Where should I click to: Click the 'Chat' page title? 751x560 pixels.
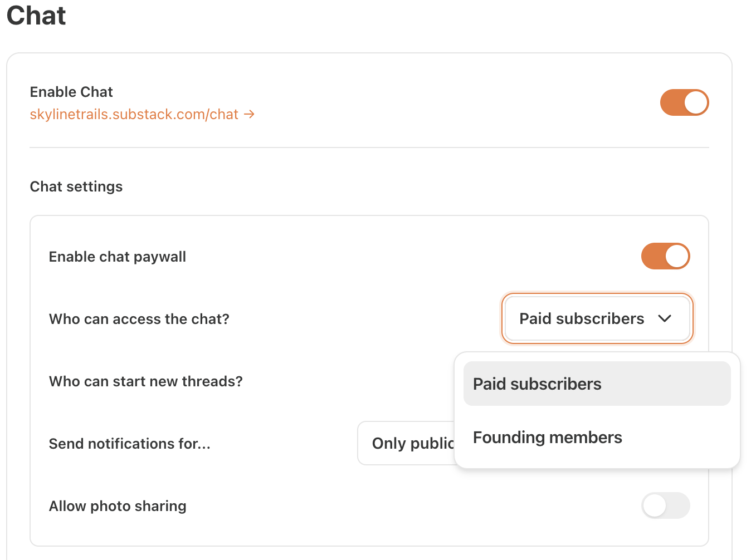click(x=36, y=16)
